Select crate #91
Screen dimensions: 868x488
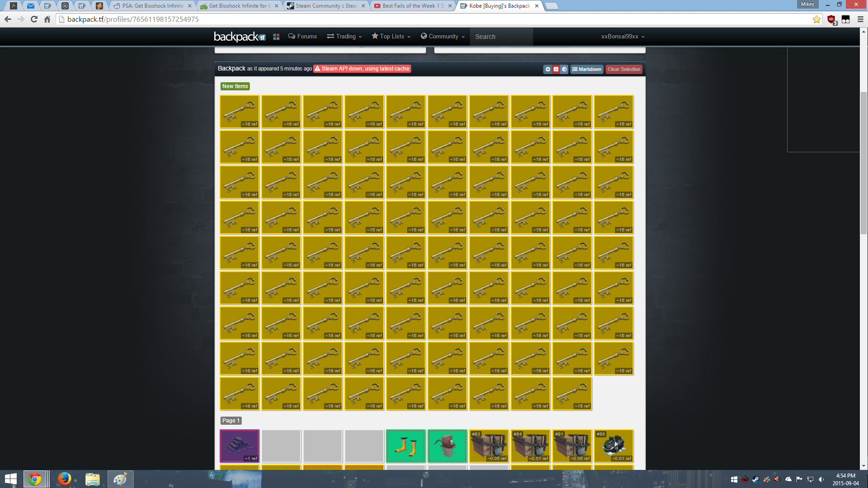pos(572,446)
